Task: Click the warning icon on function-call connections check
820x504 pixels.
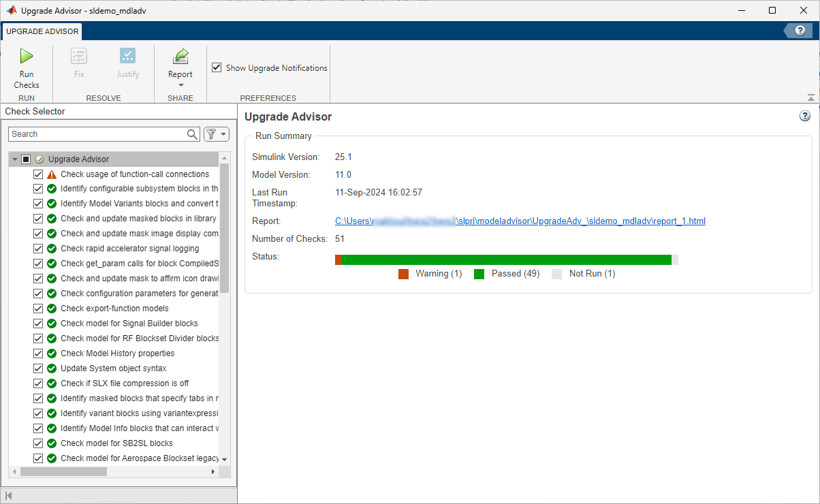Action: coord(51,174)
